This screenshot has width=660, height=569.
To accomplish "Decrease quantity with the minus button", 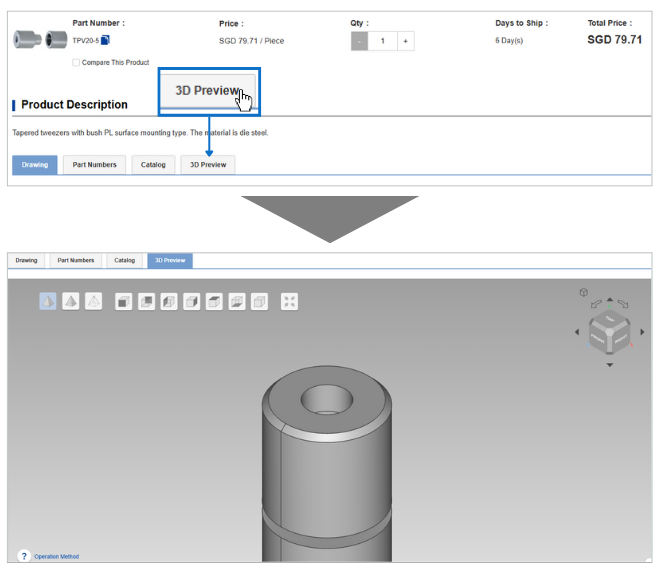I will pyautogui.click(x=359, y=41).
